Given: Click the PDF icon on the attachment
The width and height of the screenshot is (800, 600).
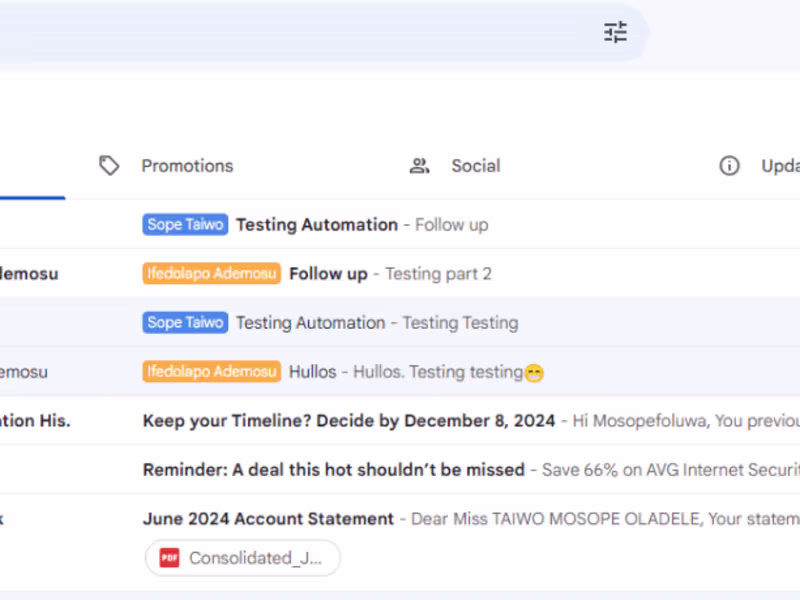Looking at the screenshot, I should pos(170,558).
